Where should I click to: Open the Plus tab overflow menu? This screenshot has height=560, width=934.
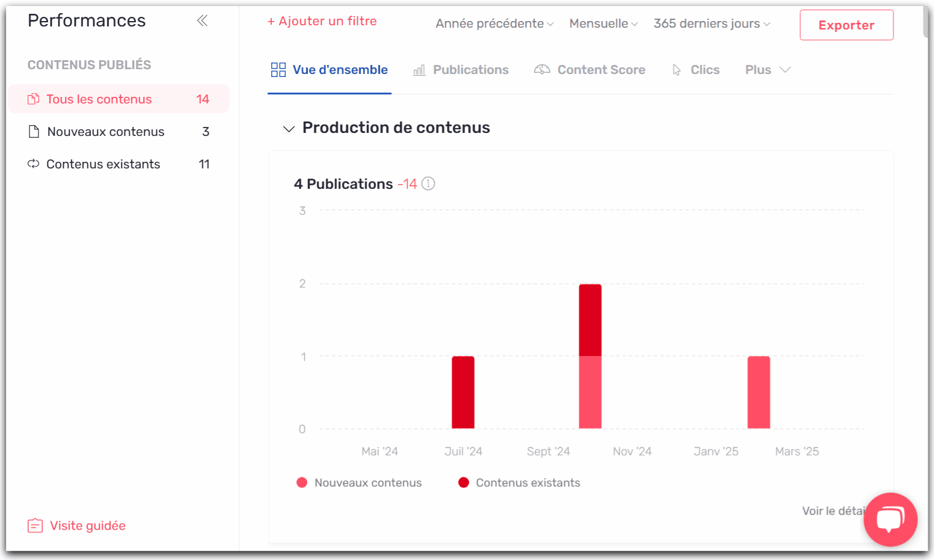(x=767, y=70)
